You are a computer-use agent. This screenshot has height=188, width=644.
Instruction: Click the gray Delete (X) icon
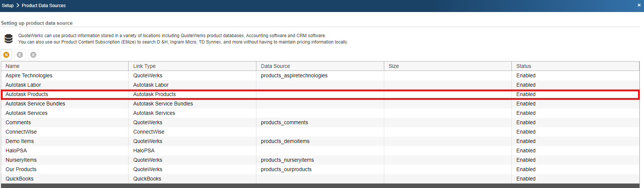(33, 55)
